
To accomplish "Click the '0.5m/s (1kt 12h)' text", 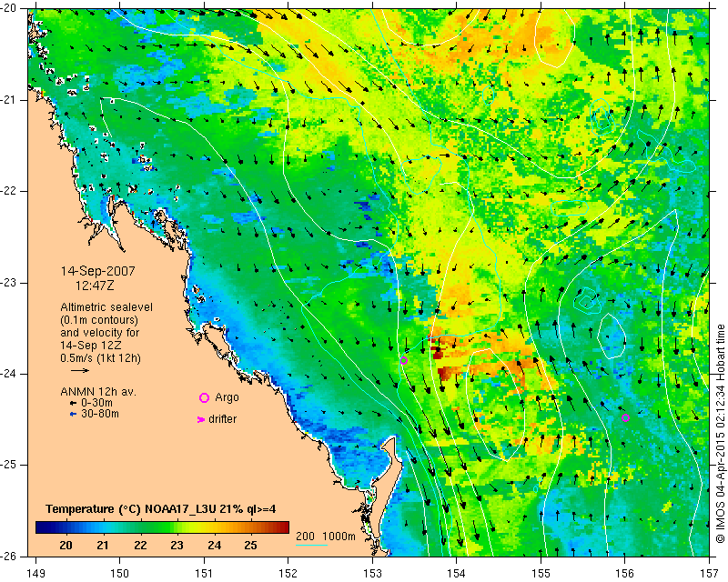I will pyautogui.click(x=100, y=358).
